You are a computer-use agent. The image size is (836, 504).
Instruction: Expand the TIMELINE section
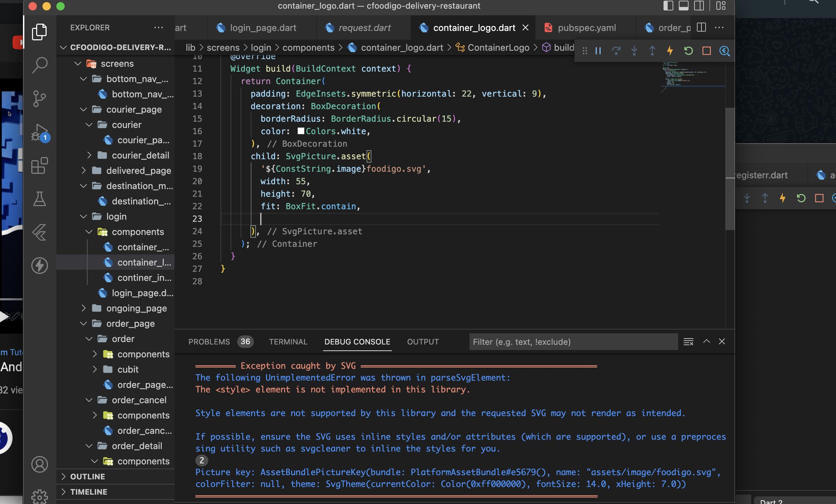(x=64, y=492)
